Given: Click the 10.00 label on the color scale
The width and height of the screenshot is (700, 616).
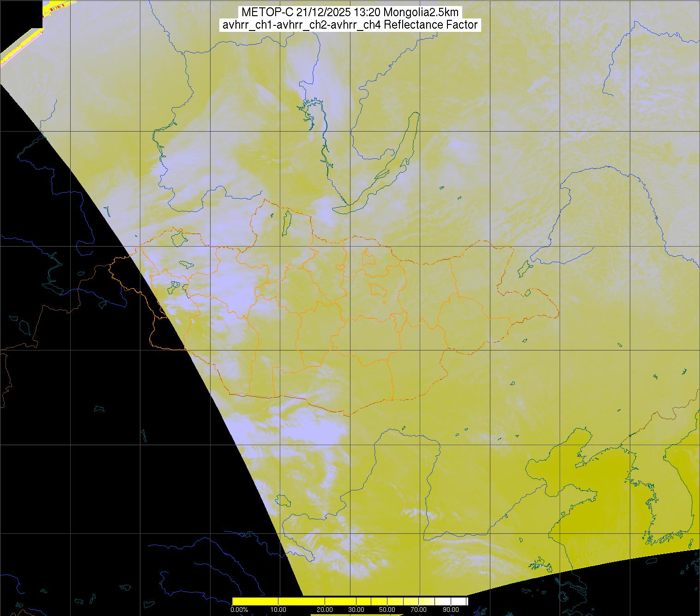Looking at the screenshot, I should click(279, 610).
